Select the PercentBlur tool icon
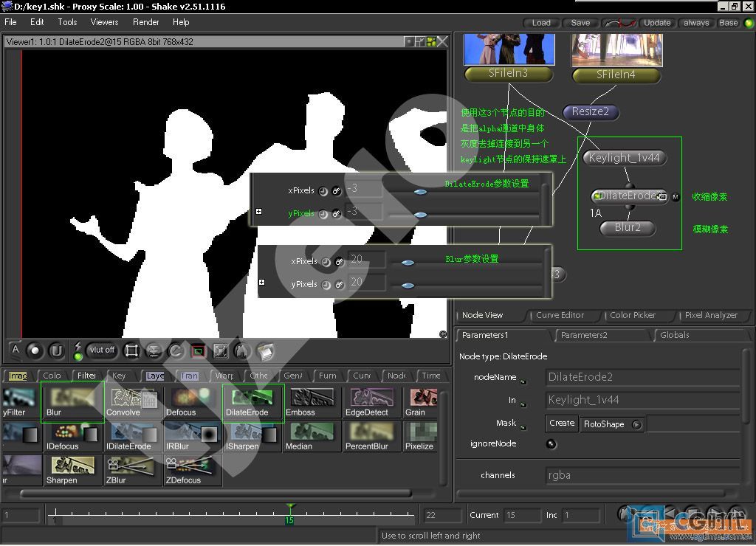Screen dimensions: 756x546 372,436
